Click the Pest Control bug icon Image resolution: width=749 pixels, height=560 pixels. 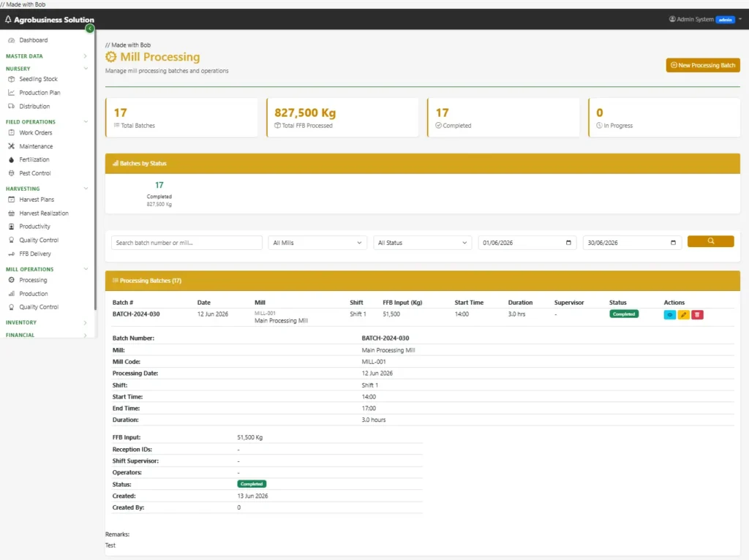(12, 173)
